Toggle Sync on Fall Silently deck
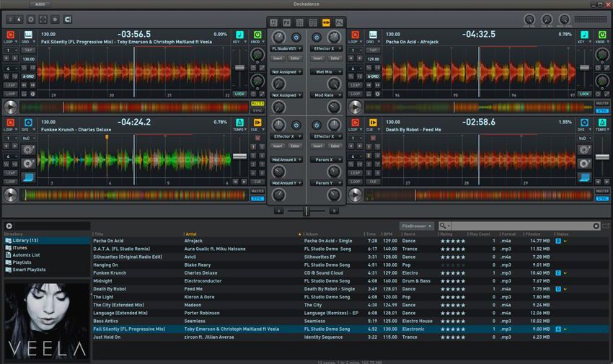Viewport: 613px width, 364px height. 257,111
